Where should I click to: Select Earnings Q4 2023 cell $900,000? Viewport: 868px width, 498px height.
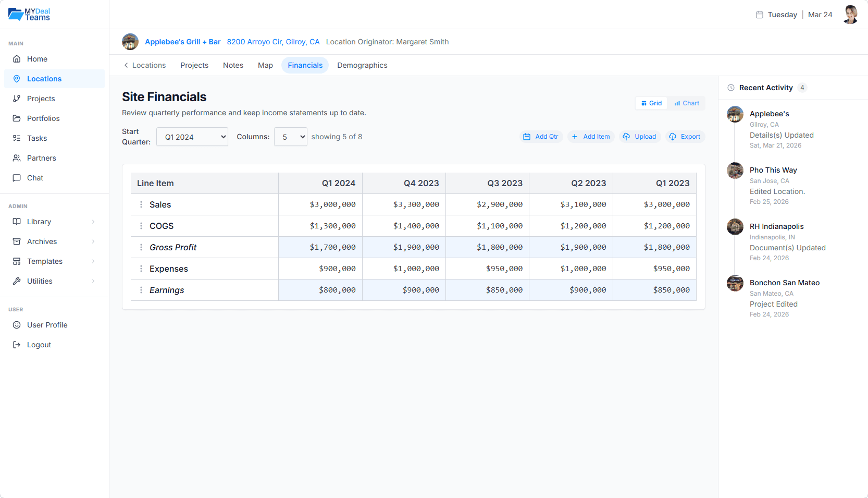(x=404, y=290)
